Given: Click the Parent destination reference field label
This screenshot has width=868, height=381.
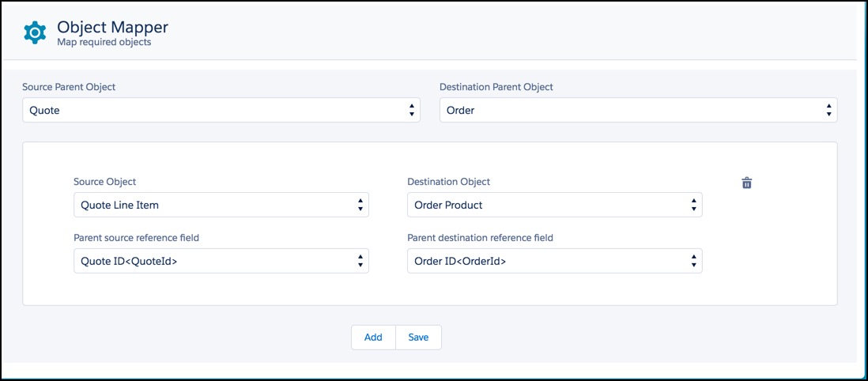Looking at the screenshot, I should tap(480, 238).
